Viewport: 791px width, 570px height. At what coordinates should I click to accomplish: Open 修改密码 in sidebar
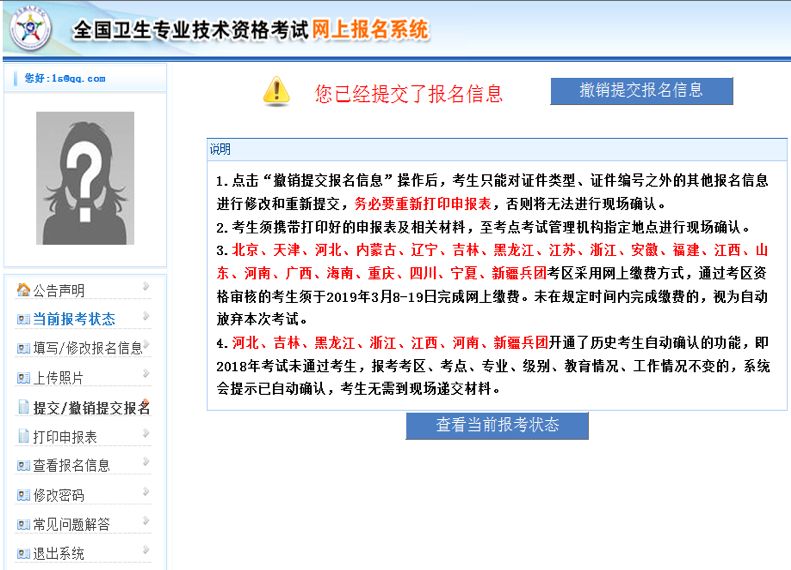tap(59, 495)
